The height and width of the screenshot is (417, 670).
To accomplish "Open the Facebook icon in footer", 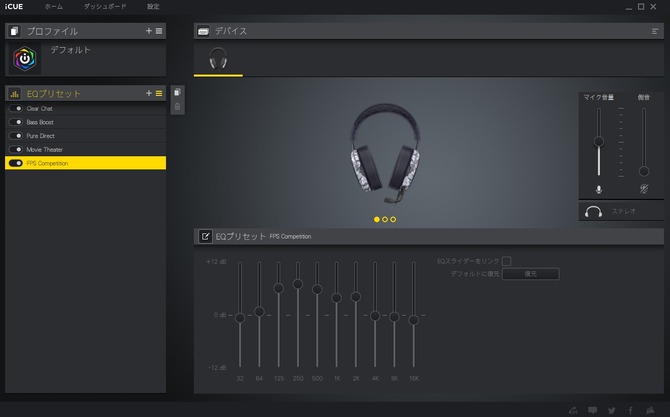I will [x=631, y=410].
